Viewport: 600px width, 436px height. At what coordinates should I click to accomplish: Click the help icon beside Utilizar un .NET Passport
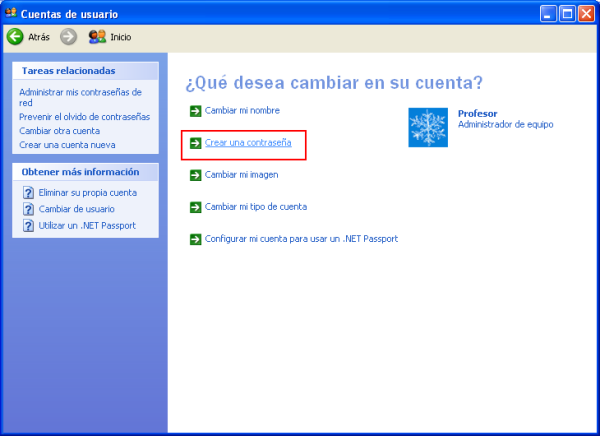29,226
